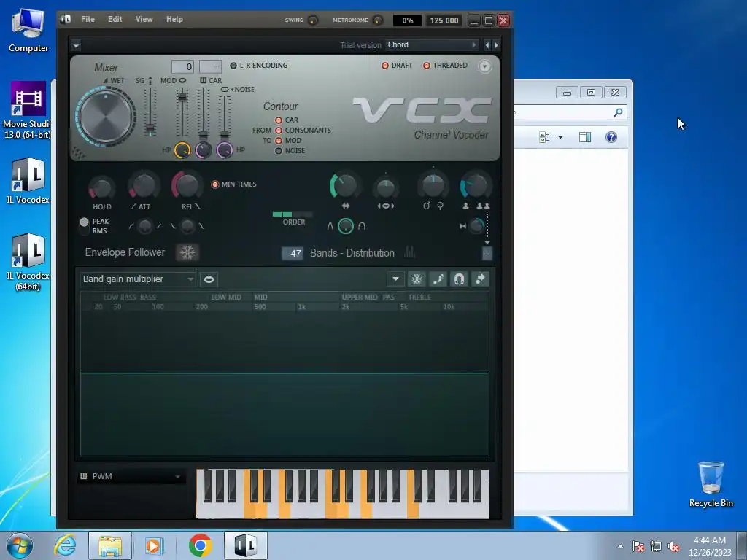
Task: Open the Bands Distribution bars icon
Action: click(409, 252)
